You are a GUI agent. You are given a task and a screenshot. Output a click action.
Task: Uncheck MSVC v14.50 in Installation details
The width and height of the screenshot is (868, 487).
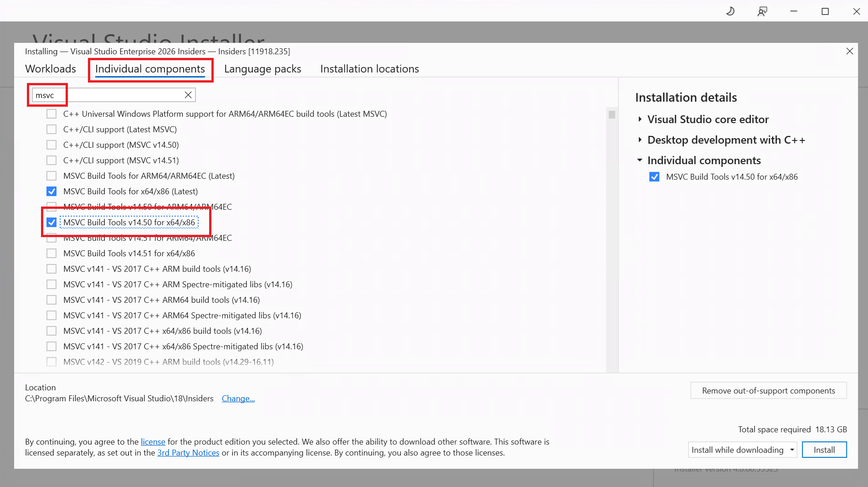tap(654, 177)
